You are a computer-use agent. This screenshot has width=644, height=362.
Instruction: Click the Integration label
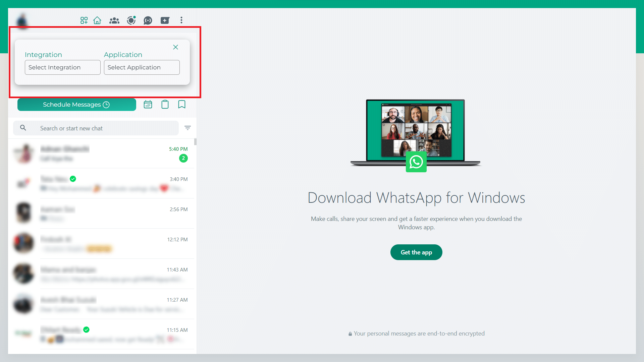43,55
